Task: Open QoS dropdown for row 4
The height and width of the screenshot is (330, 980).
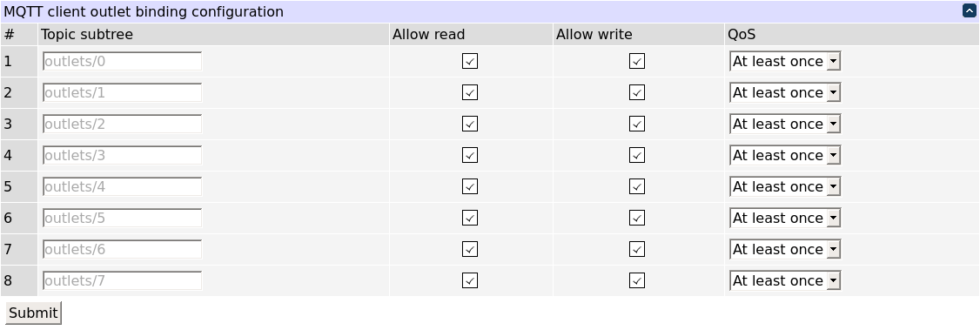Action: 785,155
